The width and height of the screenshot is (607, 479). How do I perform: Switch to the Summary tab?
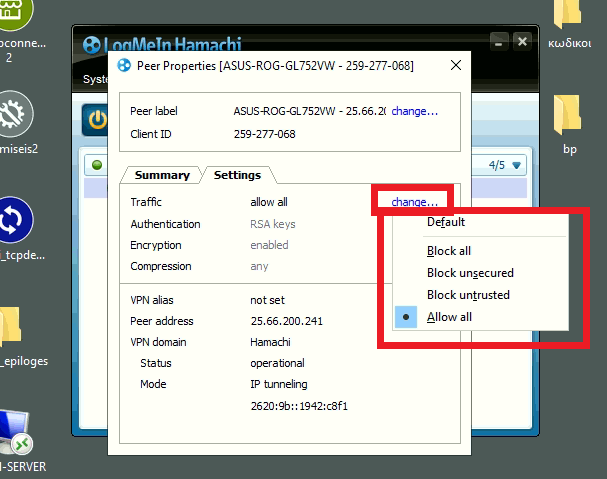tap(162, 175)
